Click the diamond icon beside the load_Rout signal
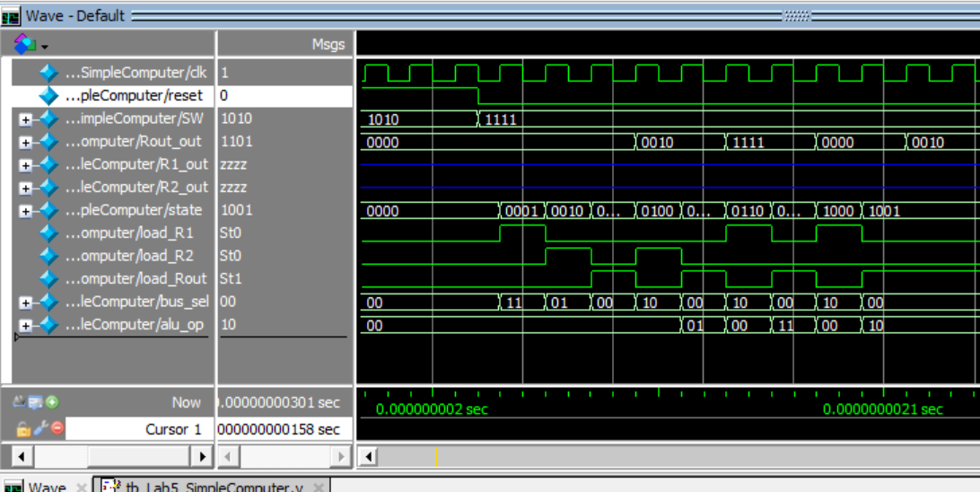Viewport: 980px width, 492px height. click(48, 278)
